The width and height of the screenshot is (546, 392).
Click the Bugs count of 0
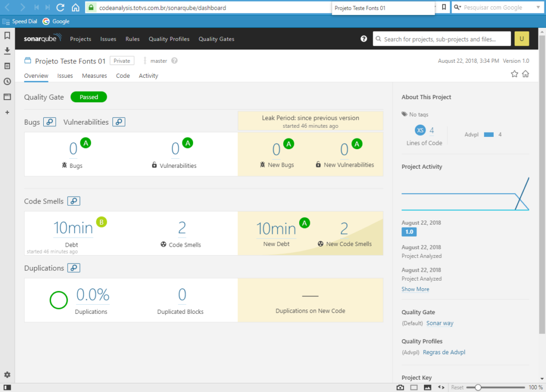(73, 149)
